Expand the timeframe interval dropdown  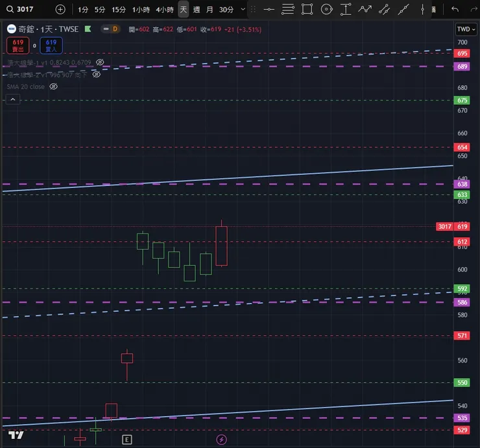[243, 9]
